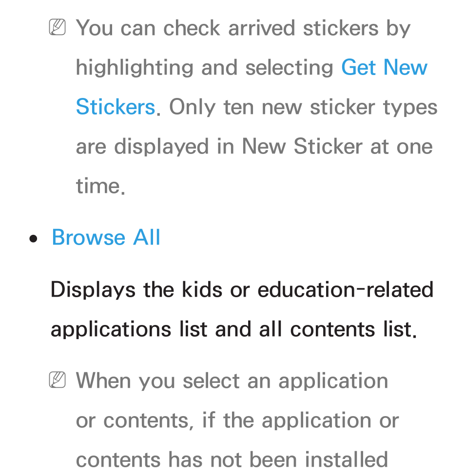Screen dimensions: 465x476
Task: Click the line "Displays the kids or education-related"
Action: 242,290
